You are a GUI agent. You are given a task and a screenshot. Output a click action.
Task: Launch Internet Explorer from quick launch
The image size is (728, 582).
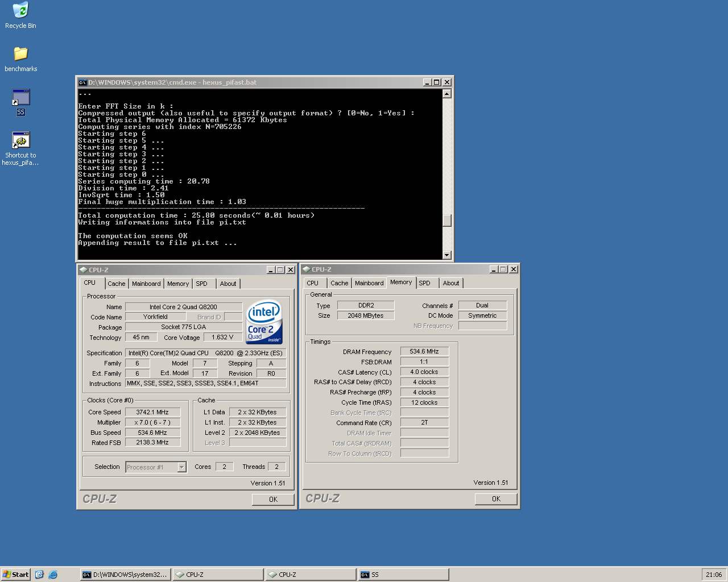[x=53, y=575]
